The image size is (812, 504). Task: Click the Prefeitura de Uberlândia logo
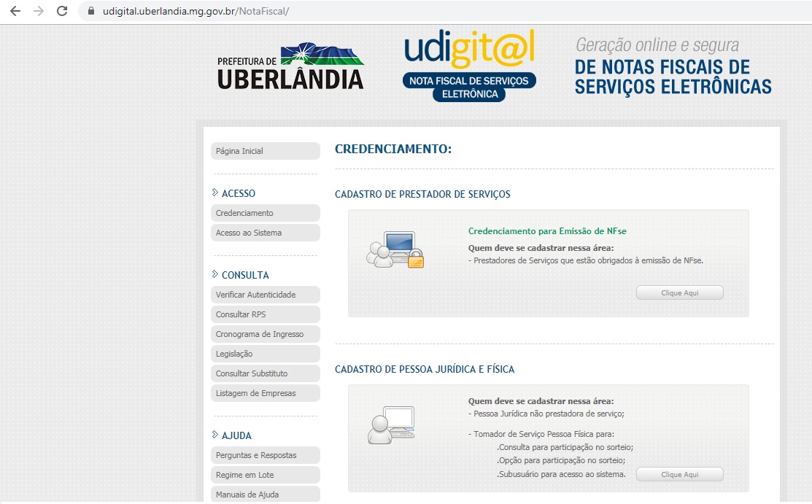(290, 66)
